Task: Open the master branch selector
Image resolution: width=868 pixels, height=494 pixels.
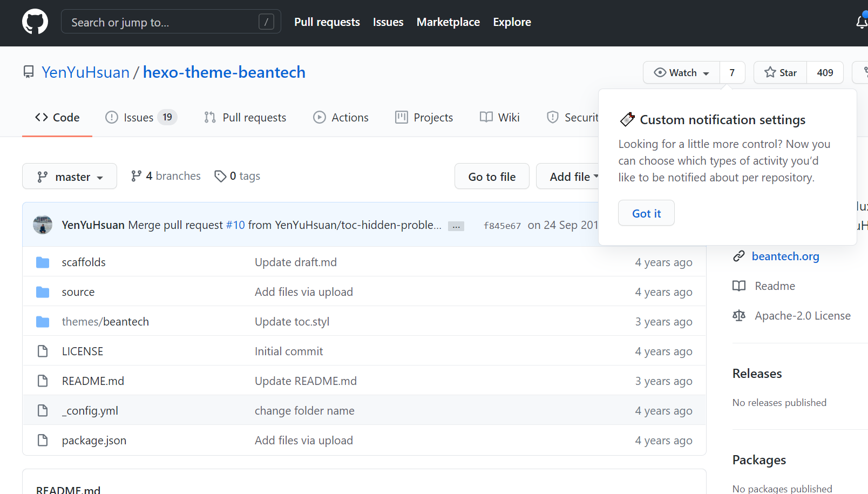Action: coord(70,177)
